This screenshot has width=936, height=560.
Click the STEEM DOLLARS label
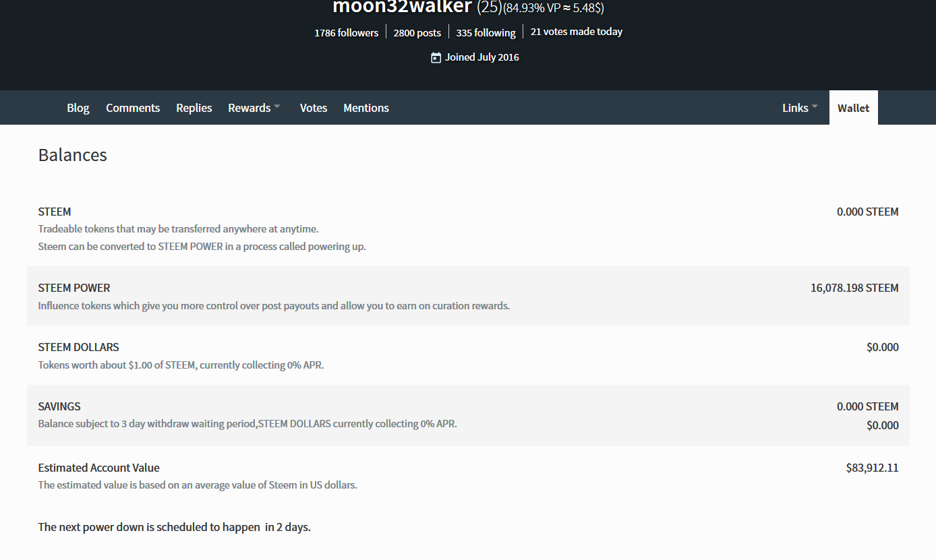[78, 347]
